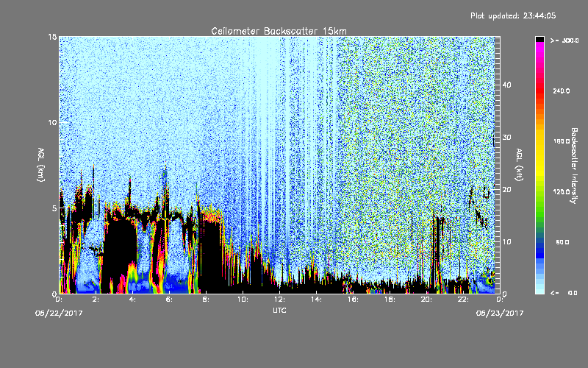Click the "18:" hour tick label
588x368 pixels.
390,300
